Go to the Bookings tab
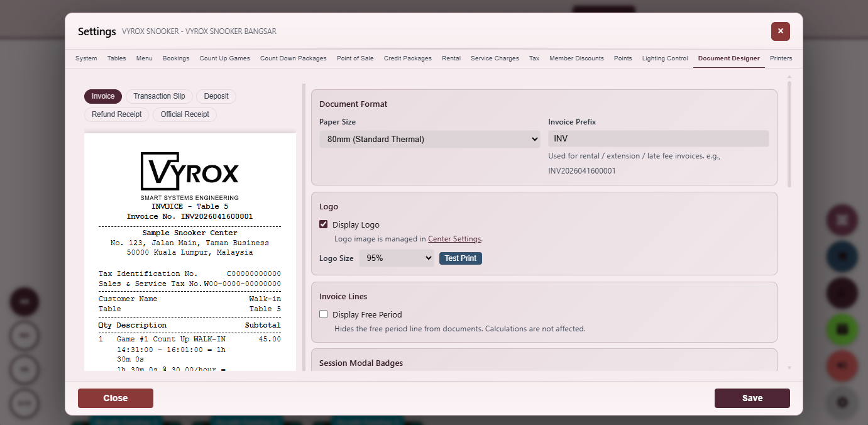Viewport: 868px width, 425px height. [x=176, y=58]
